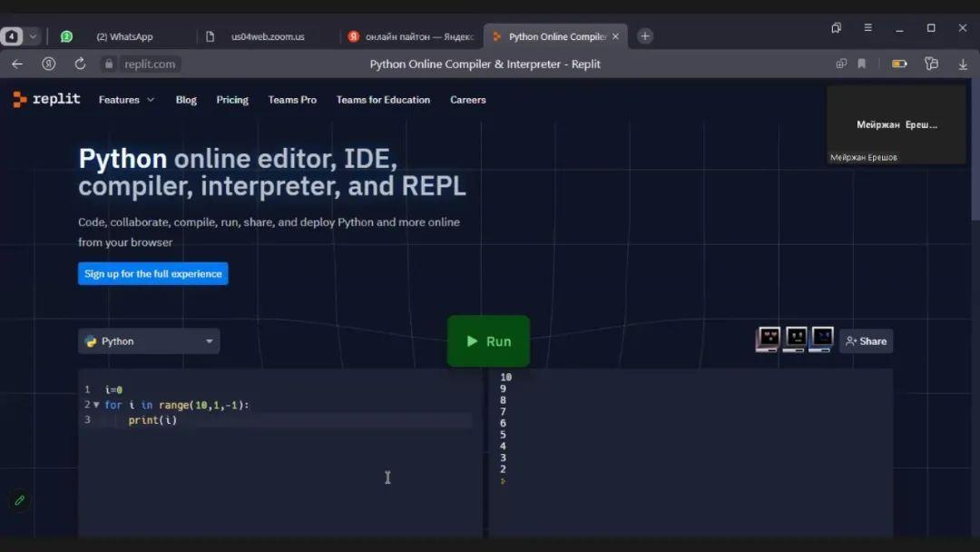This screenshot has width=980, height=552.
Task: Open the Yandex account icon next to back arrow
Action: (x=49, y=64)
